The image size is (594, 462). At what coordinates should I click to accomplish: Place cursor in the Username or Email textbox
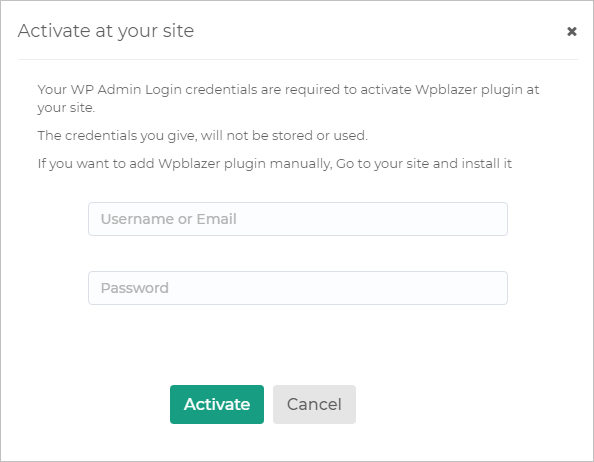coord(298,219)
